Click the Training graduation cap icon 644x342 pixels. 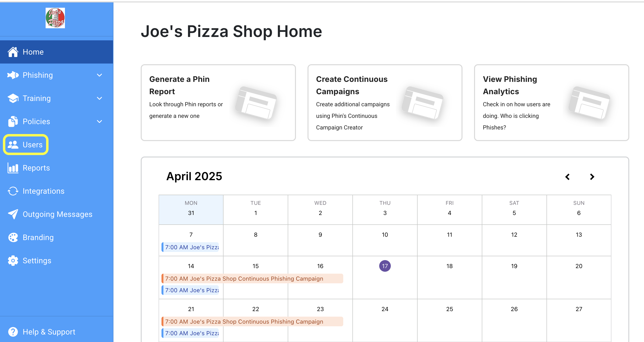click(13, 98)
